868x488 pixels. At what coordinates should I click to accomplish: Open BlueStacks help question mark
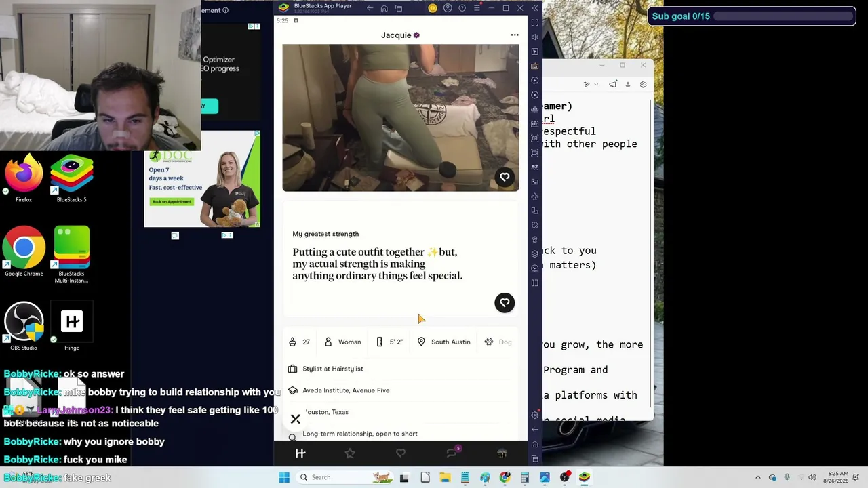tap(462, 8)
